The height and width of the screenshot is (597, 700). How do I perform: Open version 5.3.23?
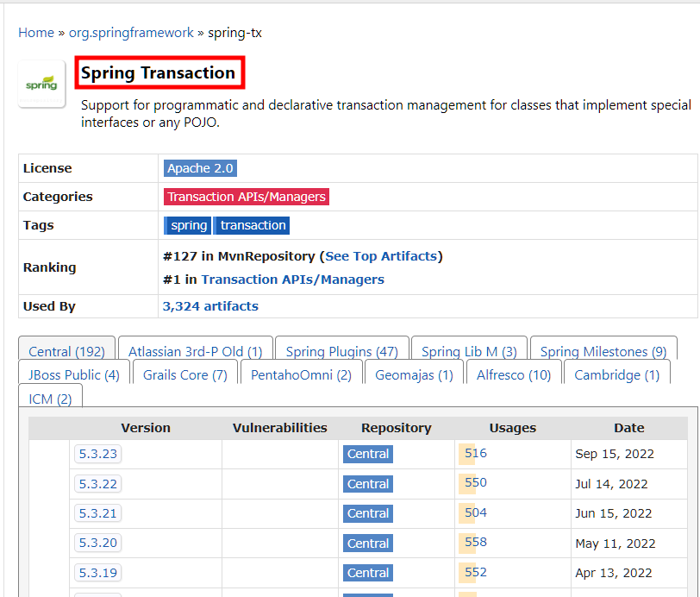pos(97,454)
